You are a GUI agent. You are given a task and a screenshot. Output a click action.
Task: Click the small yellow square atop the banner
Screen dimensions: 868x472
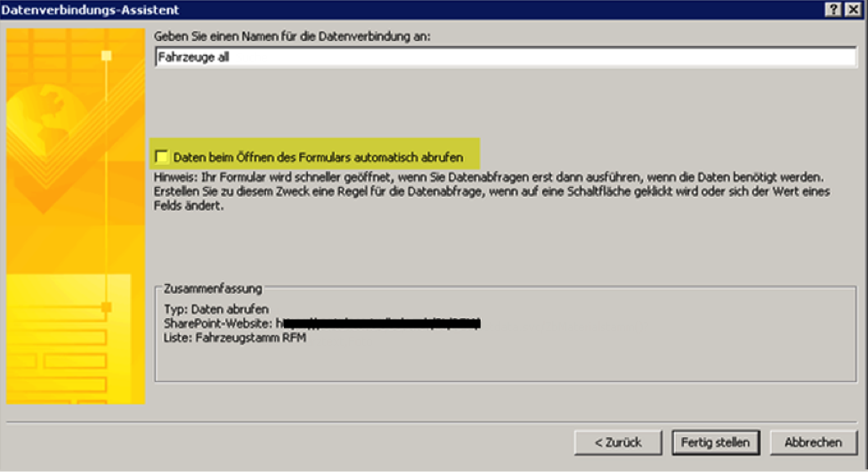click(106, 56)
